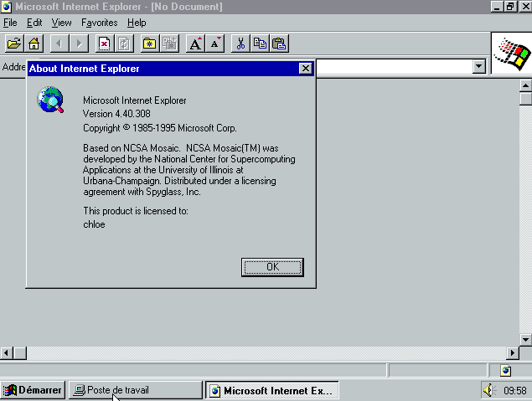532x401 pixels.
Task: Close the About Internet Explorer dialog
Action: [305, 69]
